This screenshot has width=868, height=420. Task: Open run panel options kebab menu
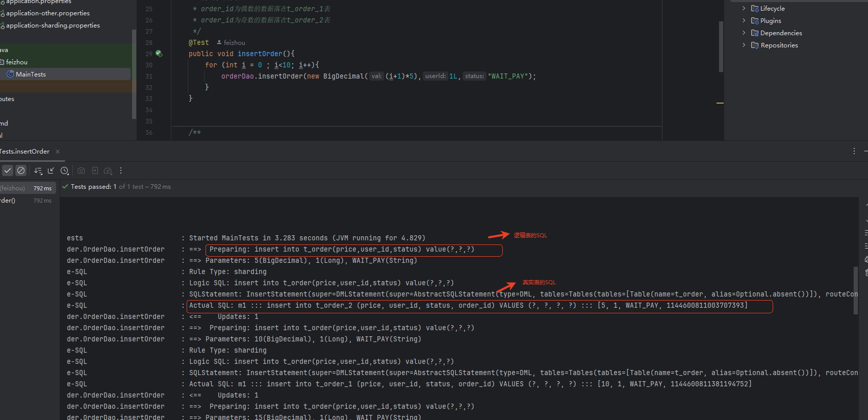[854, 151]
